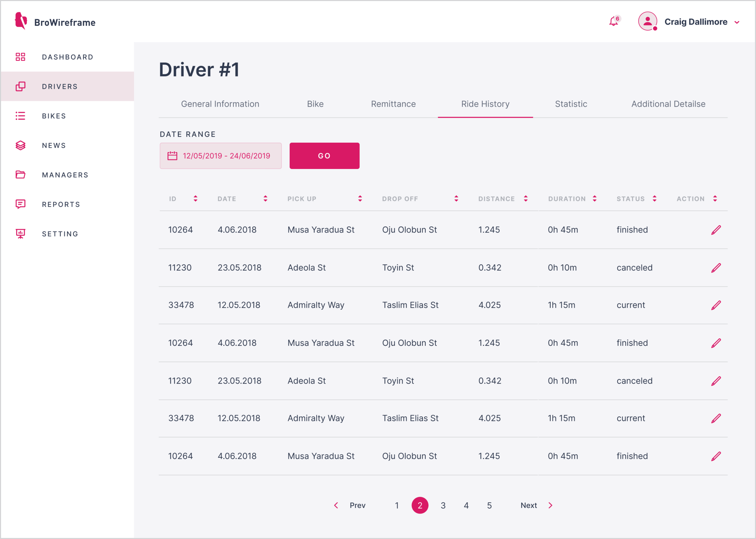Sort by Distance column arrows
The height and width of the screenshot is (539, 756).
[526, 199]
